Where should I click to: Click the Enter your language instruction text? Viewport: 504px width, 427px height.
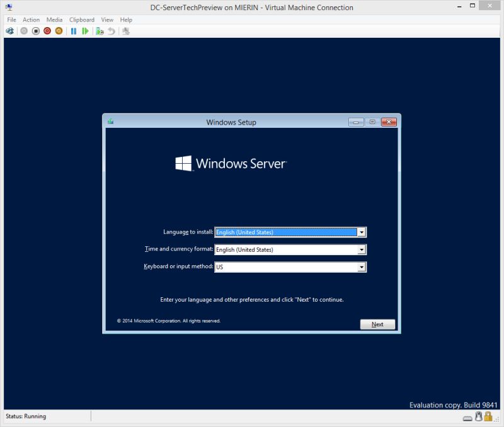252,300
